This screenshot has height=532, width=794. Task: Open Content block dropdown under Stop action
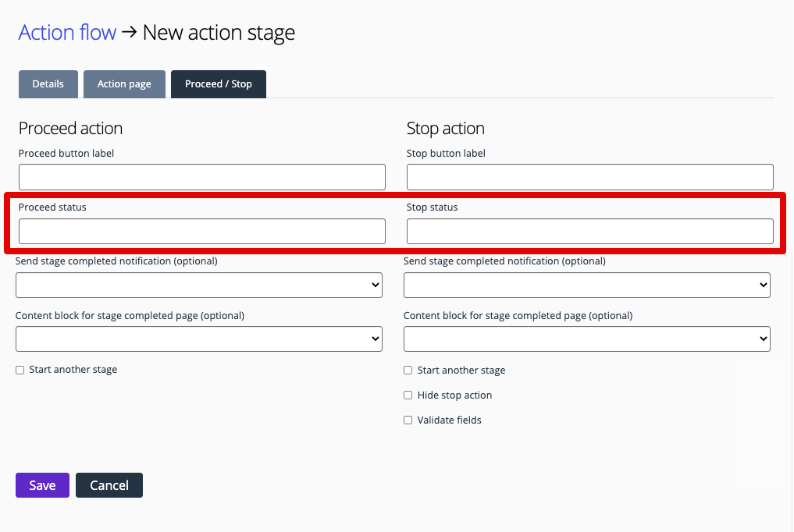click(586, 339)
